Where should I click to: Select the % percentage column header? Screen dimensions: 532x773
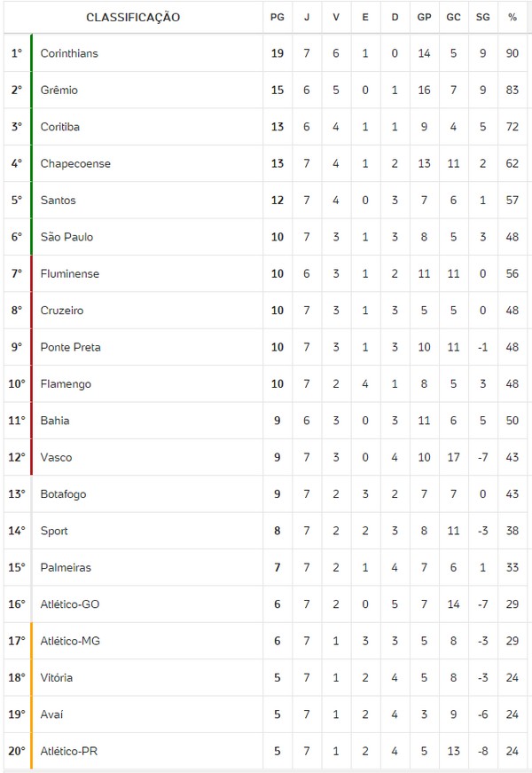(512, 18)
